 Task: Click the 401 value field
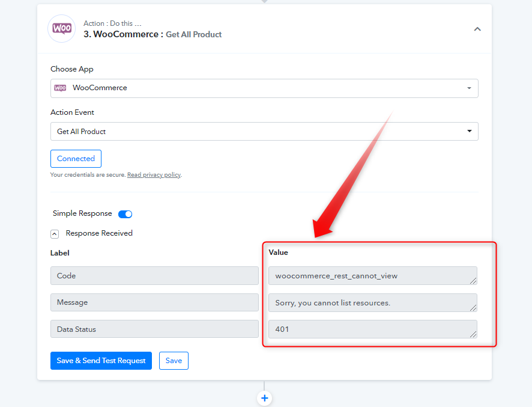click(372, 329)
